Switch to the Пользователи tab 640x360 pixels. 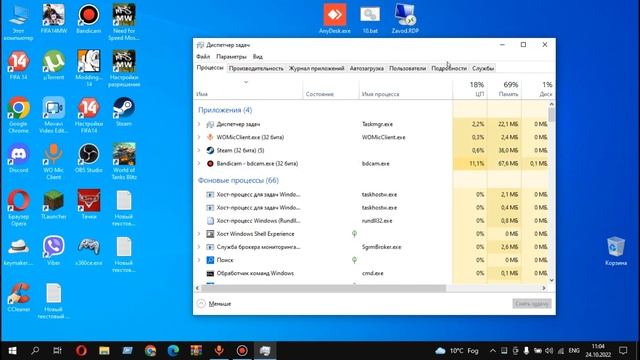pyautogui.click(x=407, y=68)
